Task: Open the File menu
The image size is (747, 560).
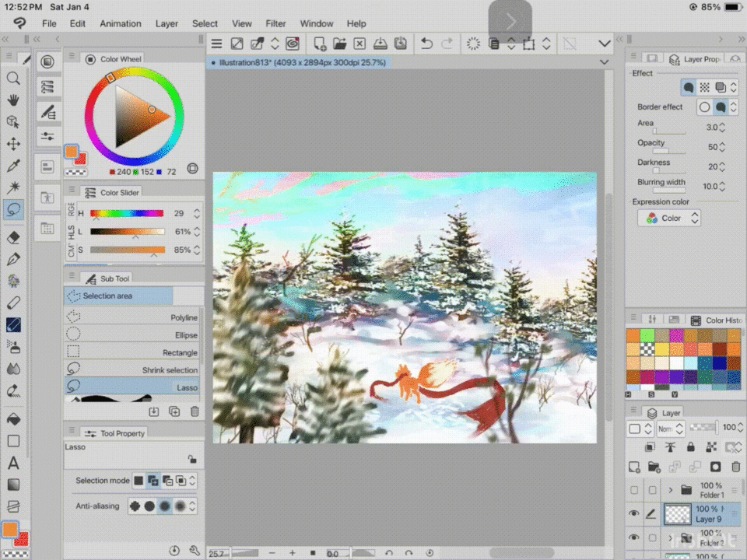Action: coord(48,24)
